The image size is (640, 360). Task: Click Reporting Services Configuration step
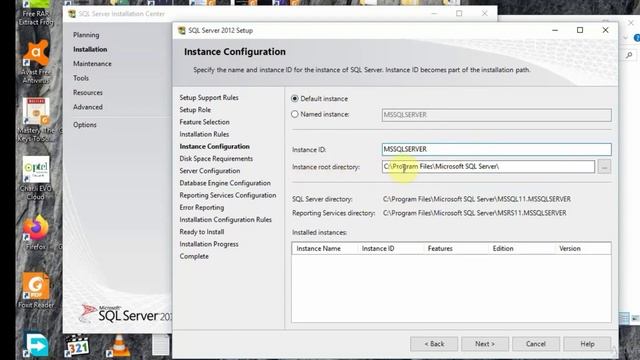228,196
